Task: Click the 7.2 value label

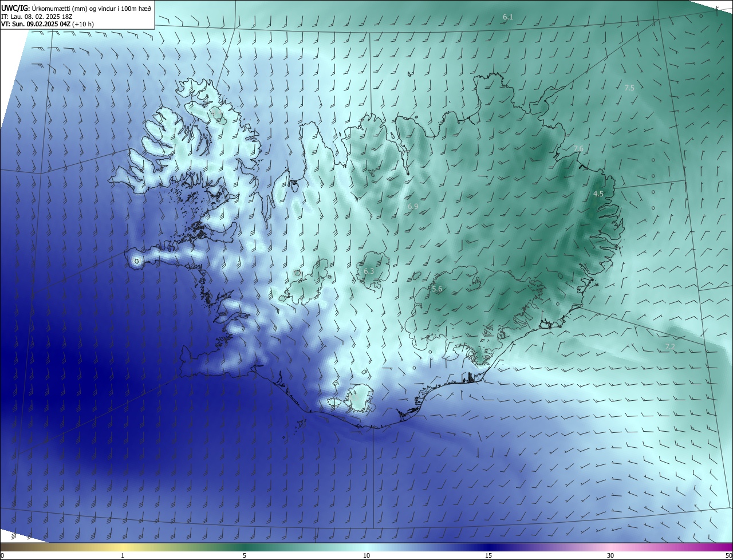Action: tap(670, 347)
